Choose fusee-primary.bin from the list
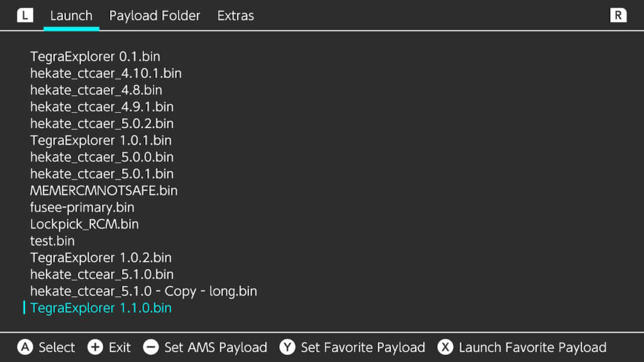 82,207
